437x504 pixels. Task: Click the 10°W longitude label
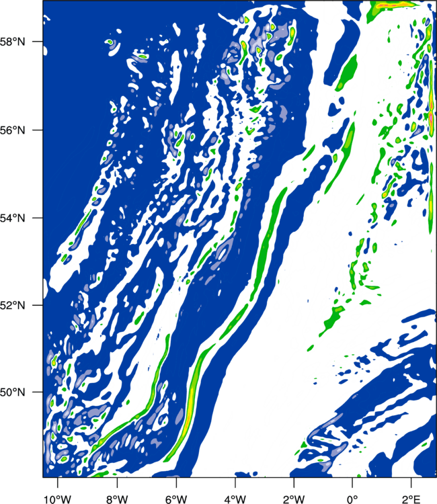[58, 499]
